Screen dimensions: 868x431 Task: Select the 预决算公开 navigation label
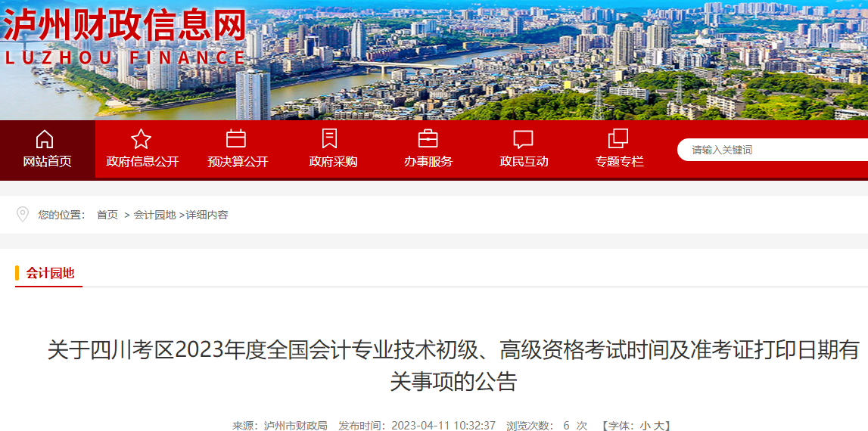pos(238,162)
